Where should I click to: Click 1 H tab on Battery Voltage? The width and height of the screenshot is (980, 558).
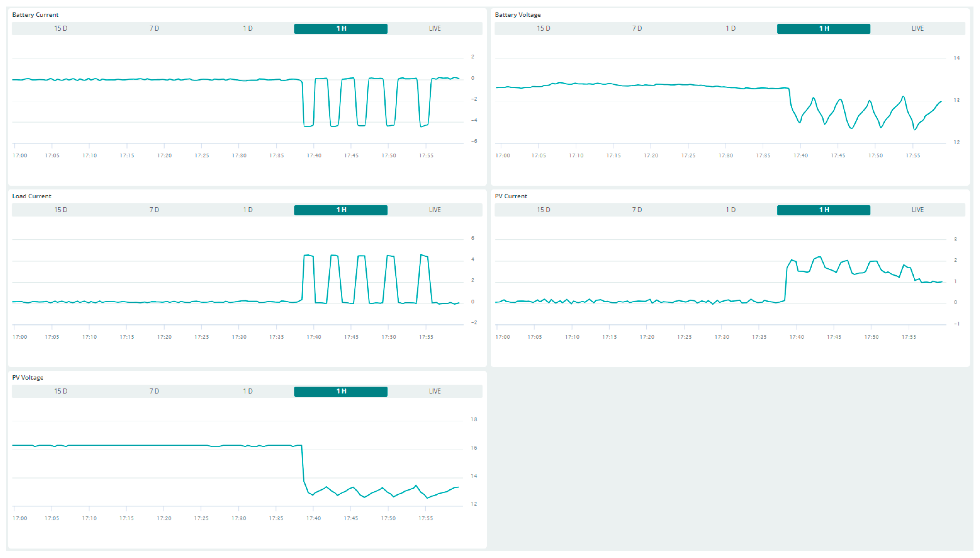(x=824, y=28)
